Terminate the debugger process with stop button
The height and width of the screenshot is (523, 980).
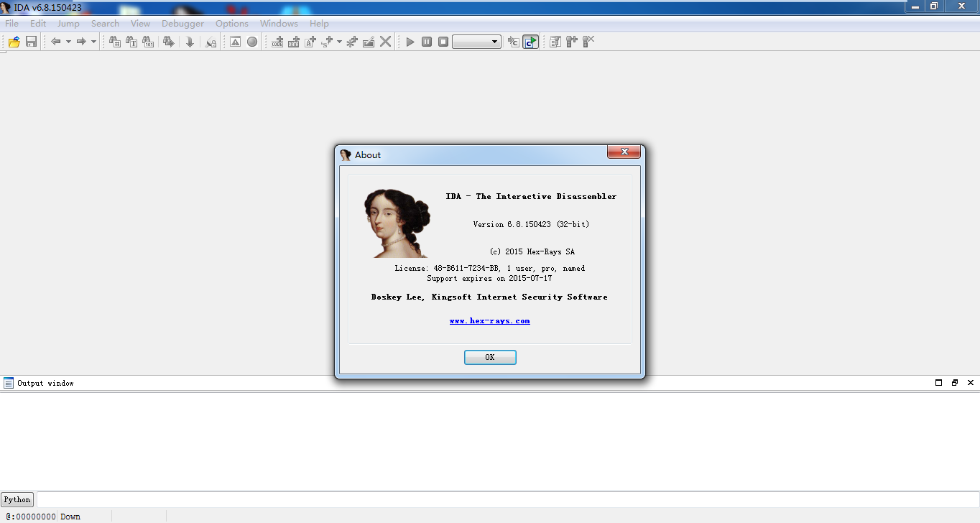[443, 42]
